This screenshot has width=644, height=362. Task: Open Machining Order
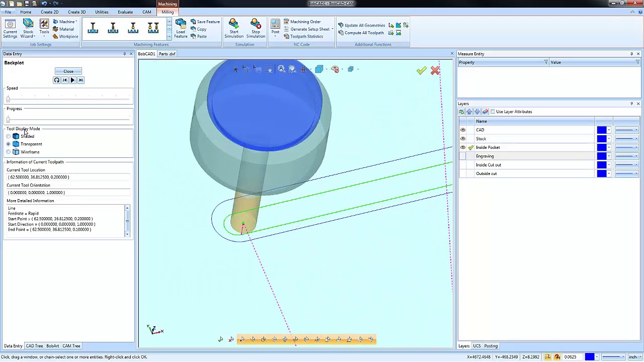point(302,22)
